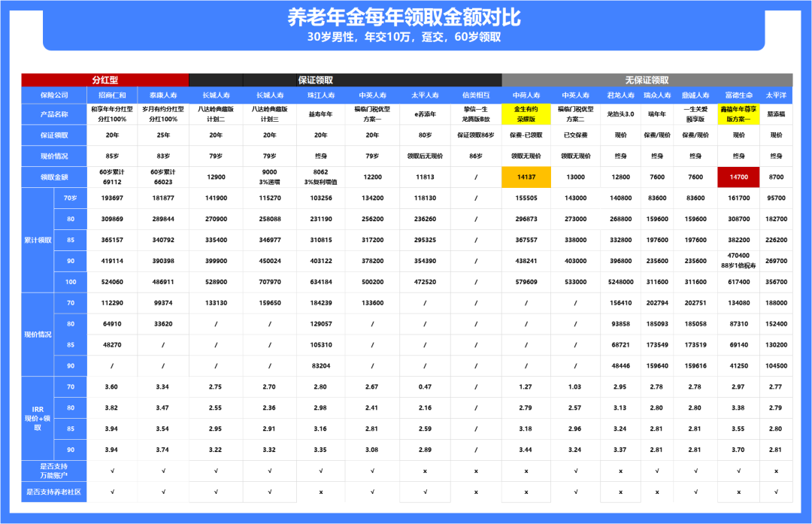
Task: Select the 领取后无现价 cell
Action: point(425,156)
